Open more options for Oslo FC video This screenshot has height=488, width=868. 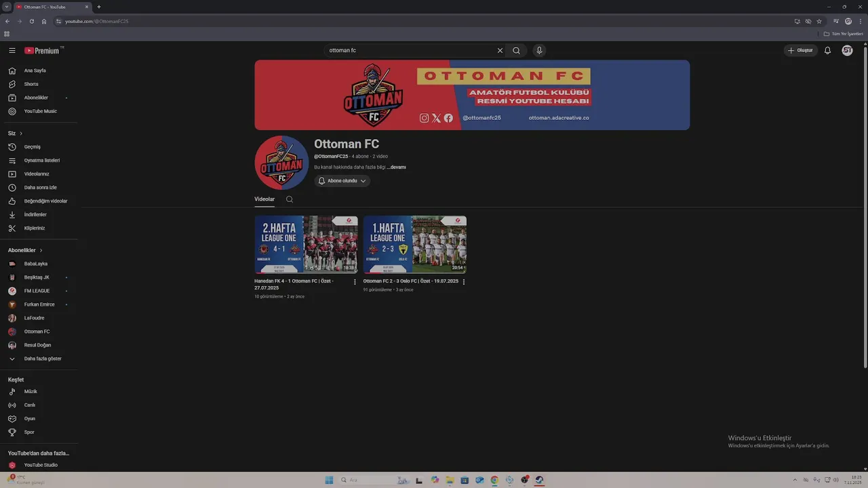pos(464,282)
